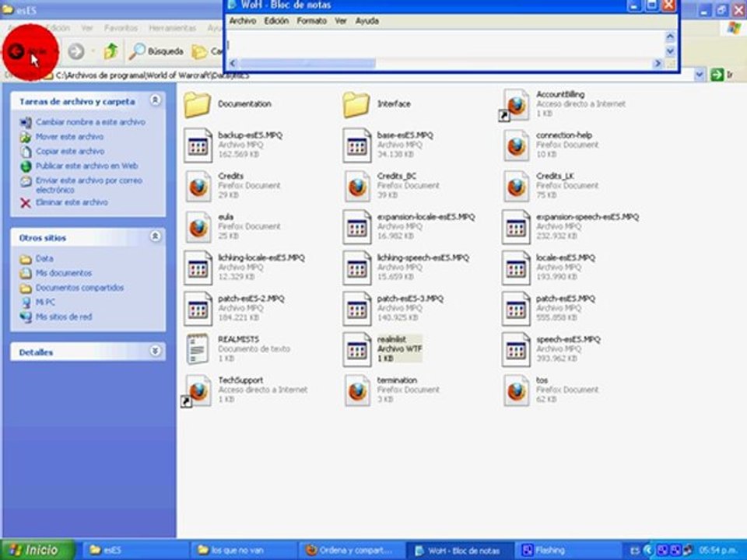
Task: Click Publicar este archivo en Web
Action: [x=86, y=166]
